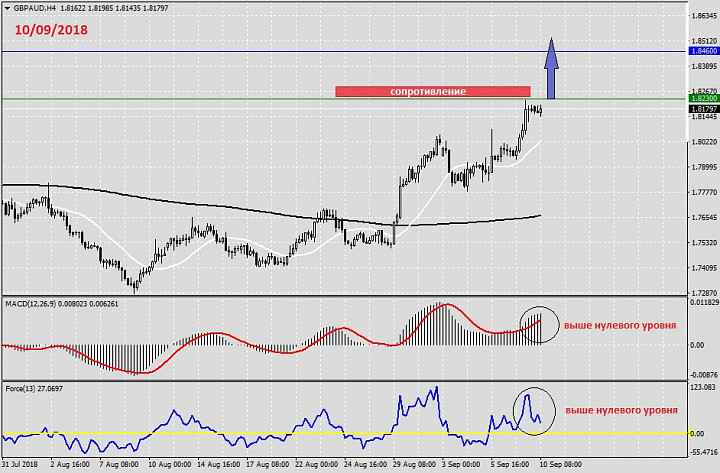The height and width of the screenshot is (473, 720).
Task: Select the 1.84600 blue price tag
Action: point(703,50)
